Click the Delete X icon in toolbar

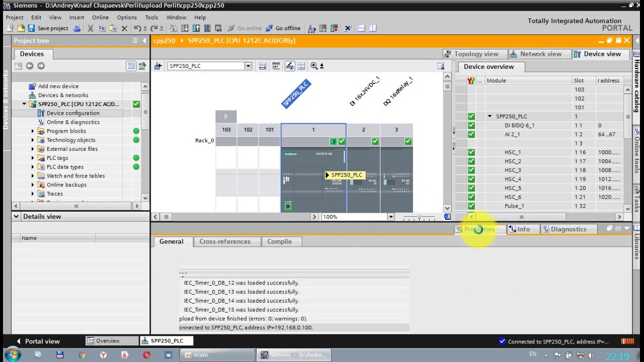124,29
